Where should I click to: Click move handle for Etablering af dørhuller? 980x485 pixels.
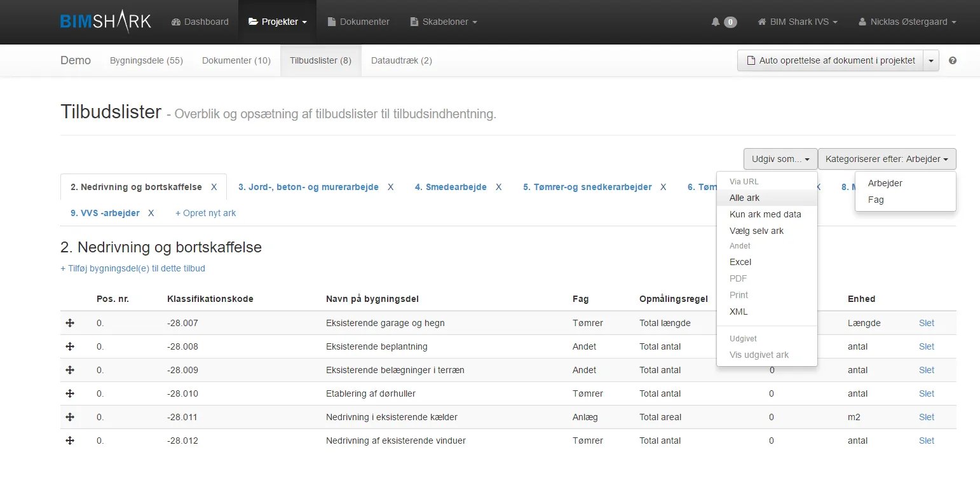70,393
